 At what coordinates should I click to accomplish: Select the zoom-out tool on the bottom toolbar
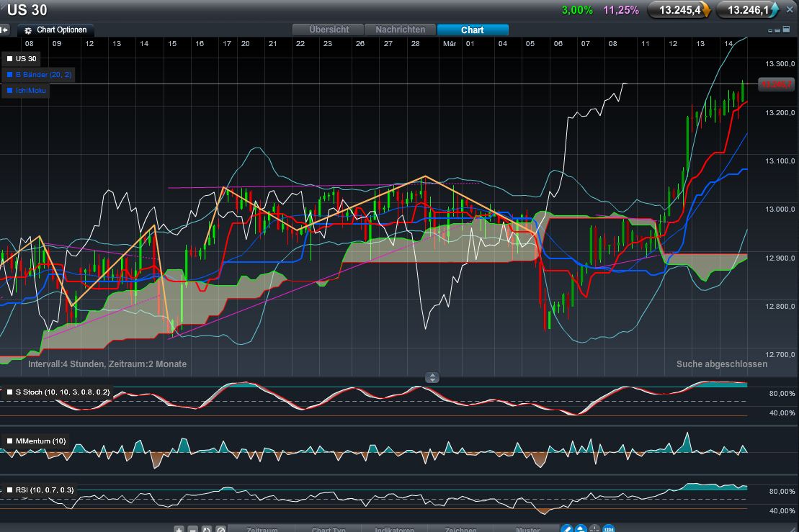192,528
